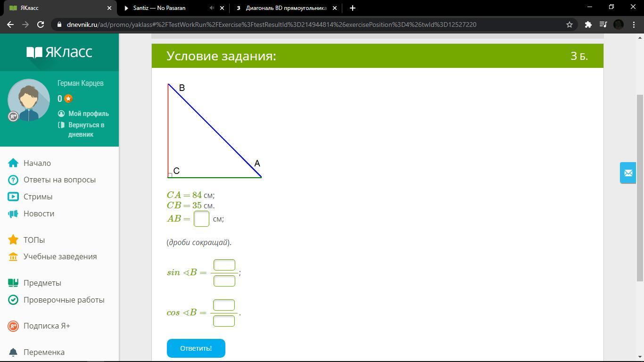Click the home icon beside Начало
The width and height of the screenshot is (644, 362).
(x=13, y=163)
